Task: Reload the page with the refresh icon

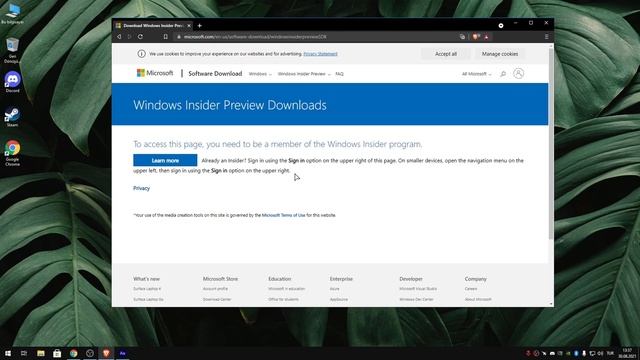Action: [x=140, y=37]
